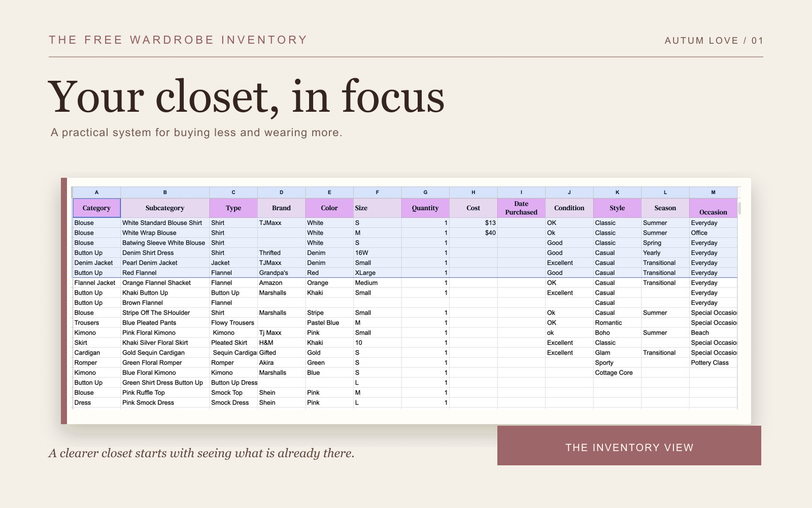Click cell 'Denim Shirt Dress'
This screenshot has width=812, height=508.
165,253
